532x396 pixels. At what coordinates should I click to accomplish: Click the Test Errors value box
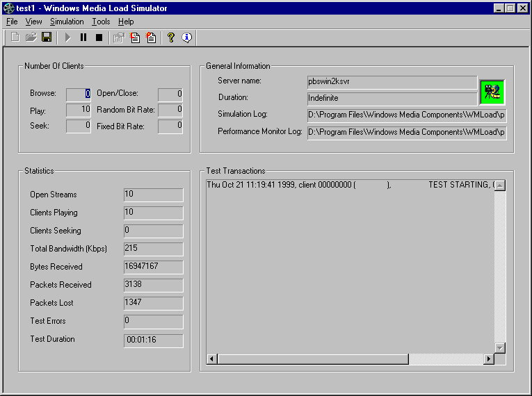tap(154, 322)
